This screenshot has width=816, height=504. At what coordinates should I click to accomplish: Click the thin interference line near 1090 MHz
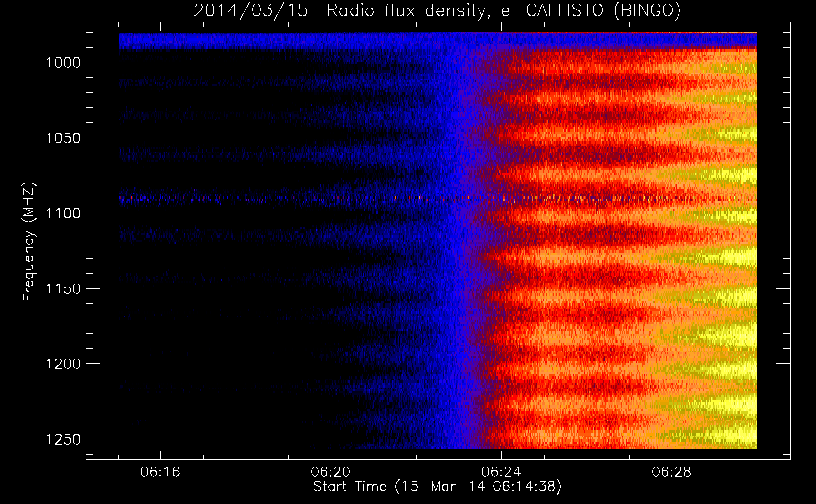click(438, 198)
